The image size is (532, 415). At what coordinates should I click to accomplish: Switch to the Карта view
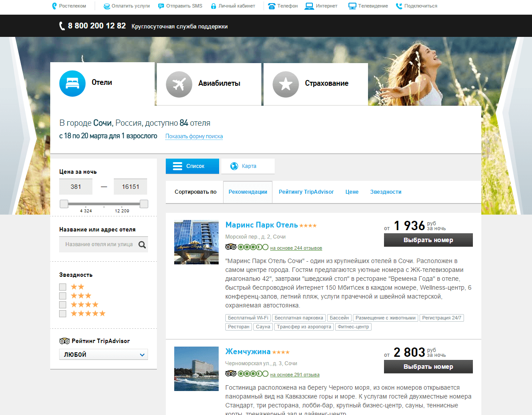point(248,166)
